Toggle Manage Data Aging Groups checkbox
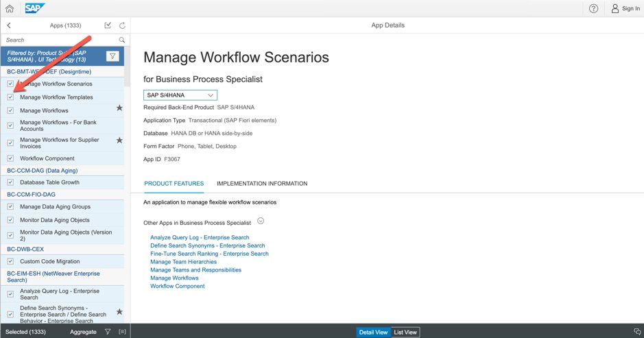The width and height of the screenshot is (644, 338). pyautogui.click(x=10, y=207)
